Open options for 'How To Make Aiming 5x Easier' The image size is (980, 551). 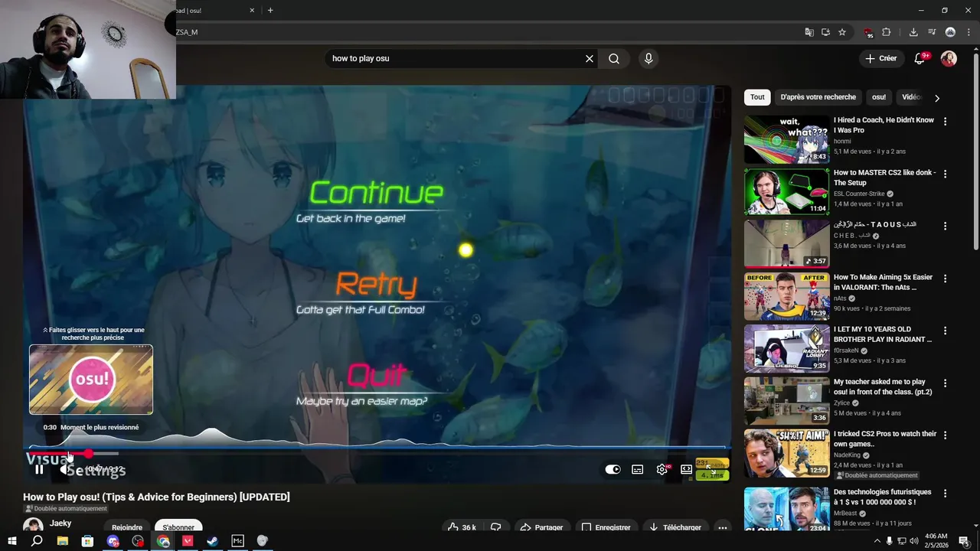click(x=945, y=279)
